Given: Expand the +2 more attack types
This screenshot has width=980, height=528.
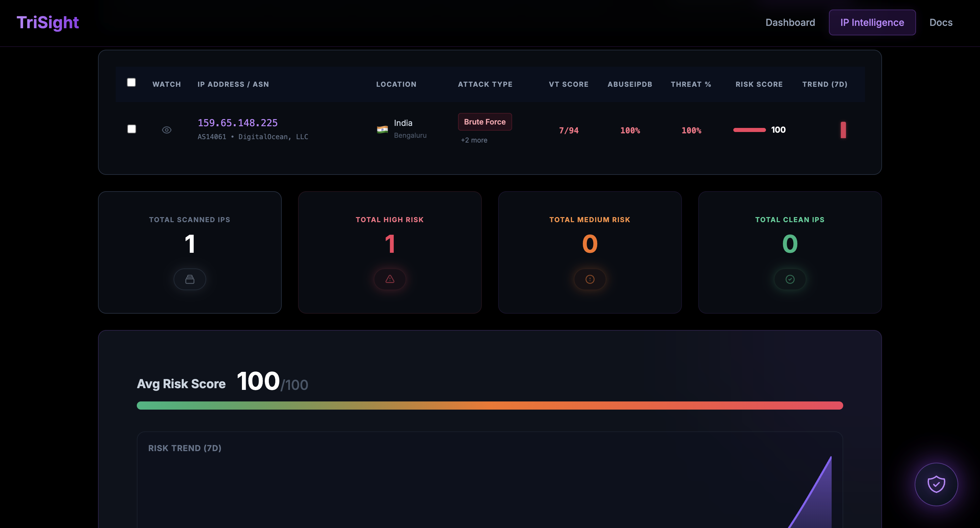Looking at the screenshot, I should [x=474, y=140].
